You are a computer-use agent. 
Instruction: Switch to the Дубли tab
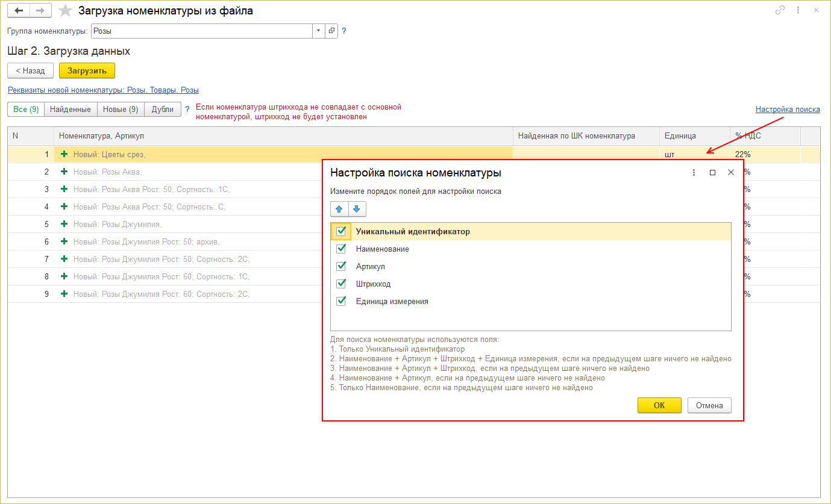point(163,110)
